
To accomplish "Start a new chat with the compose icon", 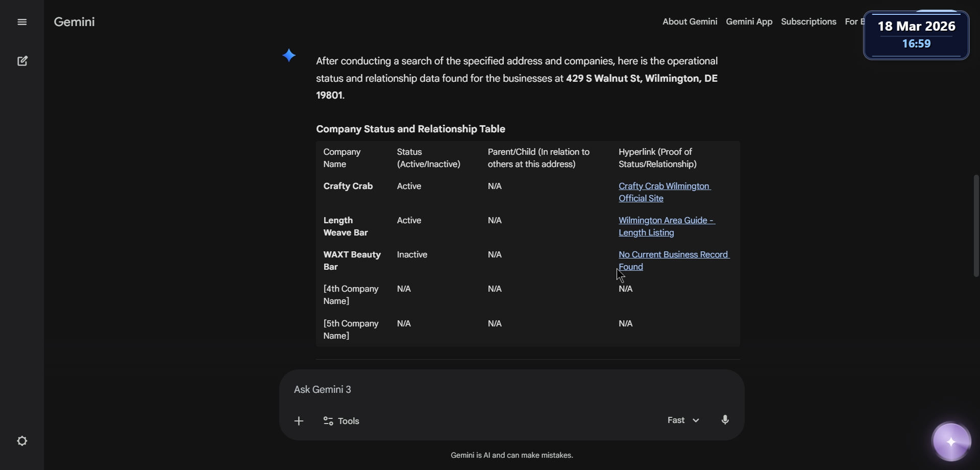I will pos(22,61).
